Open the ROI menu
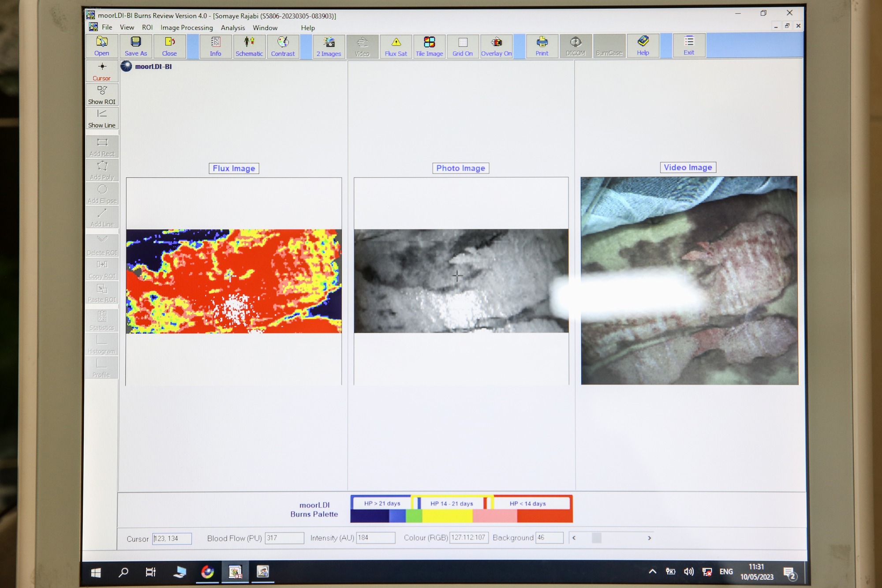 click(x=147, y=27)
